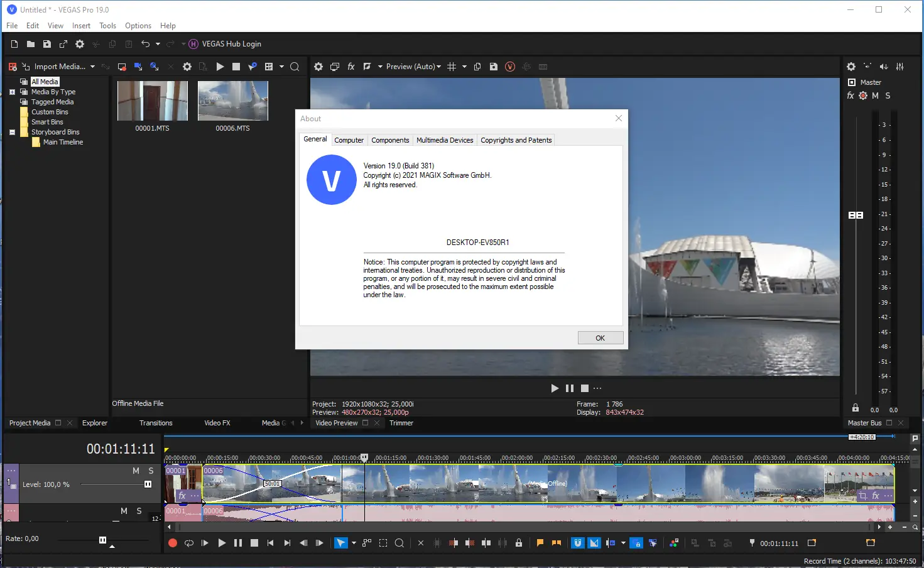
Task: Open Master Bus settings gear
Action: [851, 67]
